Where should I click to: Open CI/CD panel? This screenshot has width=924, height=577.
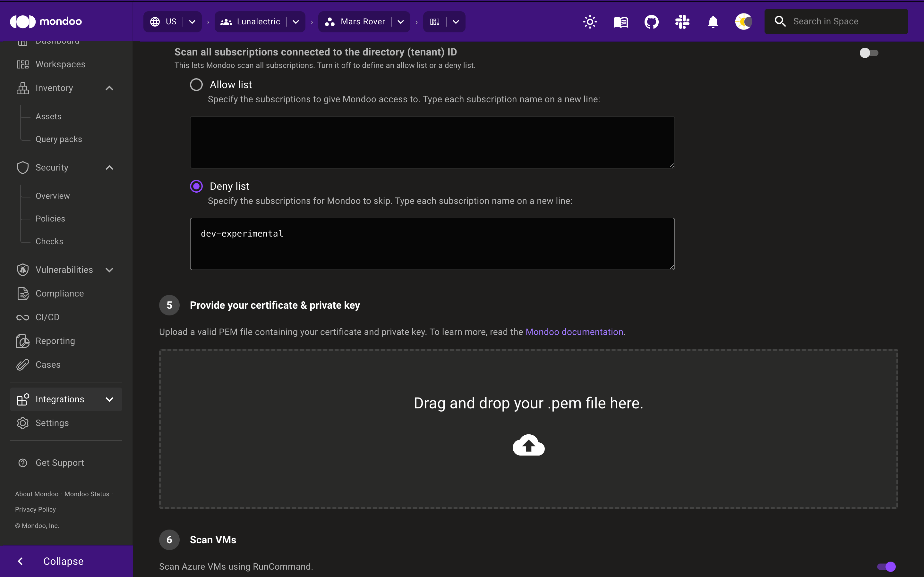pyautogui.click(x=47, y=317)
